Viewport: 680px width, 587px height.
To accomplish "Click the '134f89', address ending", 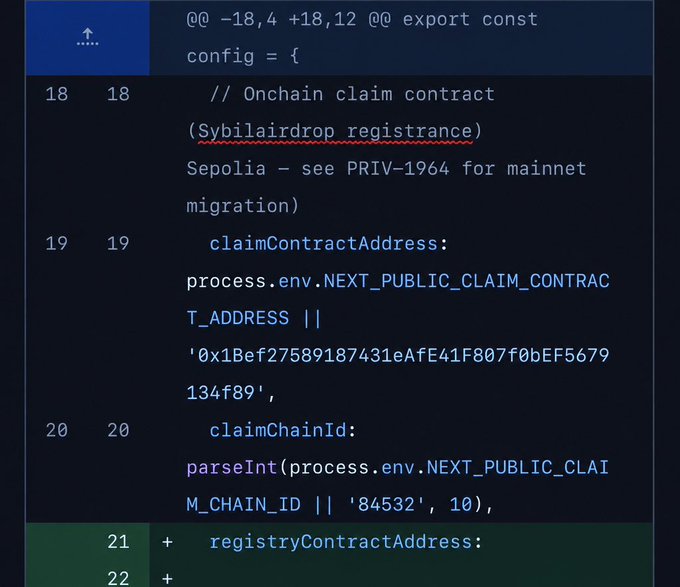I will pyautogui.click(x=231, y=393).
